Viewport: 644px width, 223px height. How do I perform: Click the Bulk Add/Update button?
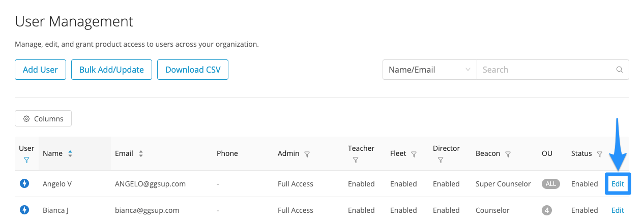point(111,70)
